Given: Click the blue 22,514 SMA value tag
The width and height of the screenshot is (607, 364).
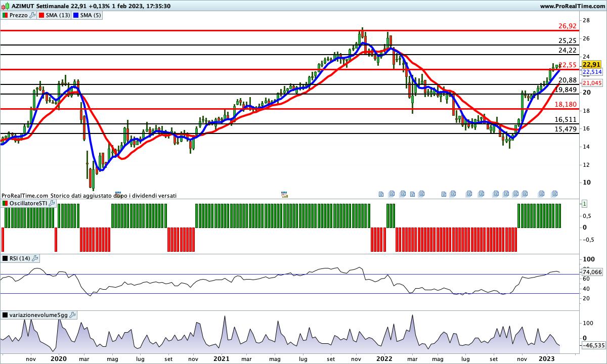Looking at the screenshot, I should click(591, 72).
